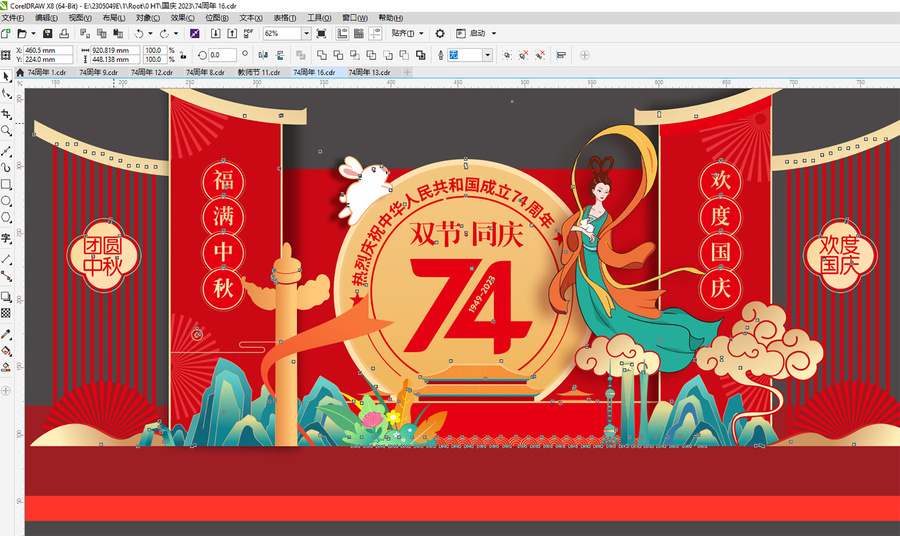Click Mirror horizontally icon

263,55
